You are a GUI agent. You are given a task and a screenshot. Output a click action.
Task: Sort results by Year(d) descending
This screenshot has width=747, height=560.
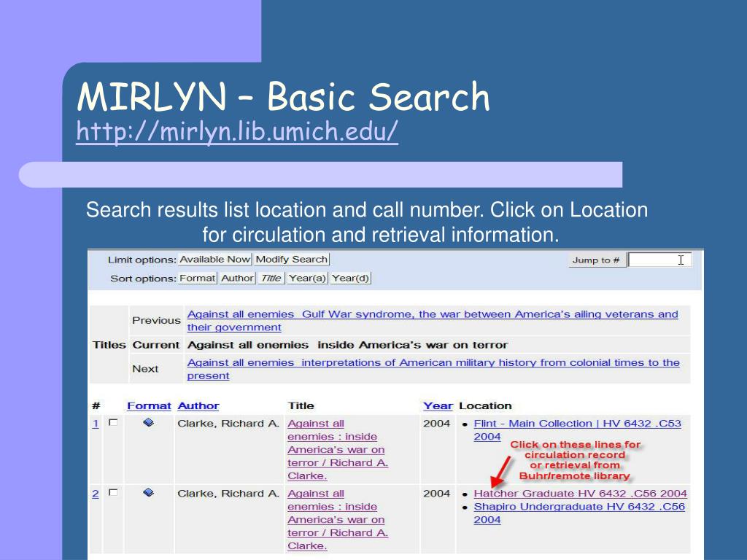(350, 278)
